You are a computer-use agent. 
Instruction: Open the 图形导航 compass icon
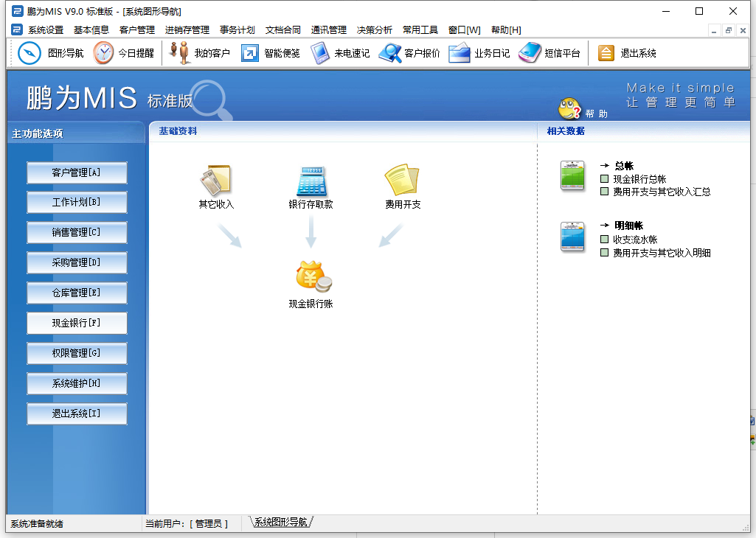(30, 53)
